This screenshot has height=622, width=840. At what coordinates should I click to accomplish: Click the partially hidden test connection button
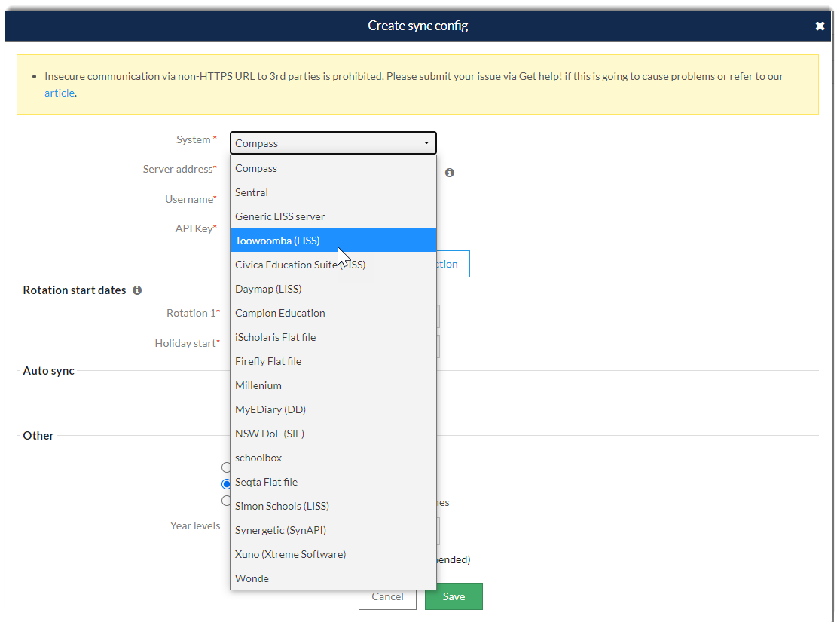tap(454, 264)
